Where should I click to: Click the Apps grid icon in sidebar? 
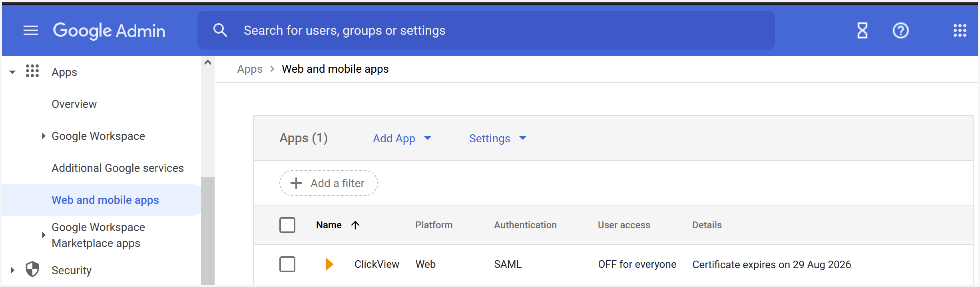[32, 71]
